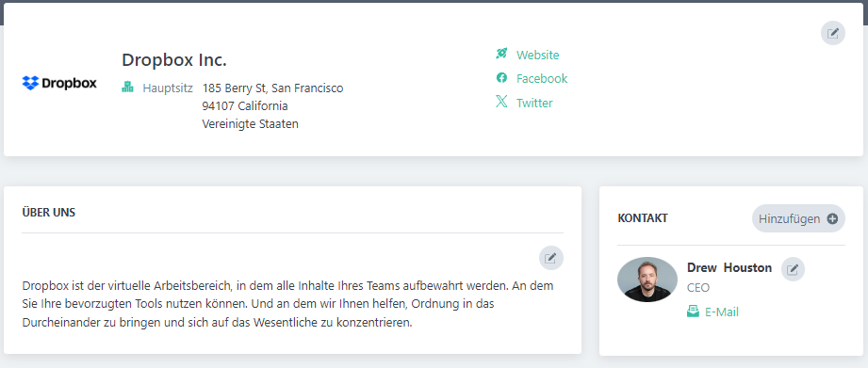Click Drew Houston's profile photo
Image resolution: width=868 pixels, height=368 pixels.
pos(647,279)
